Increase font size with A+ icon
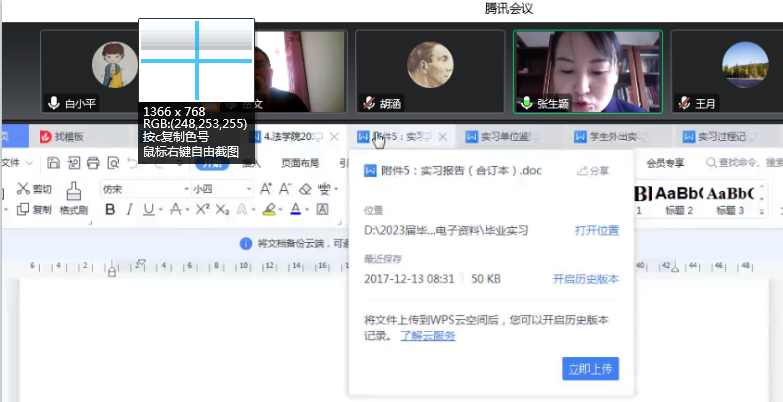 click(266, 189)
